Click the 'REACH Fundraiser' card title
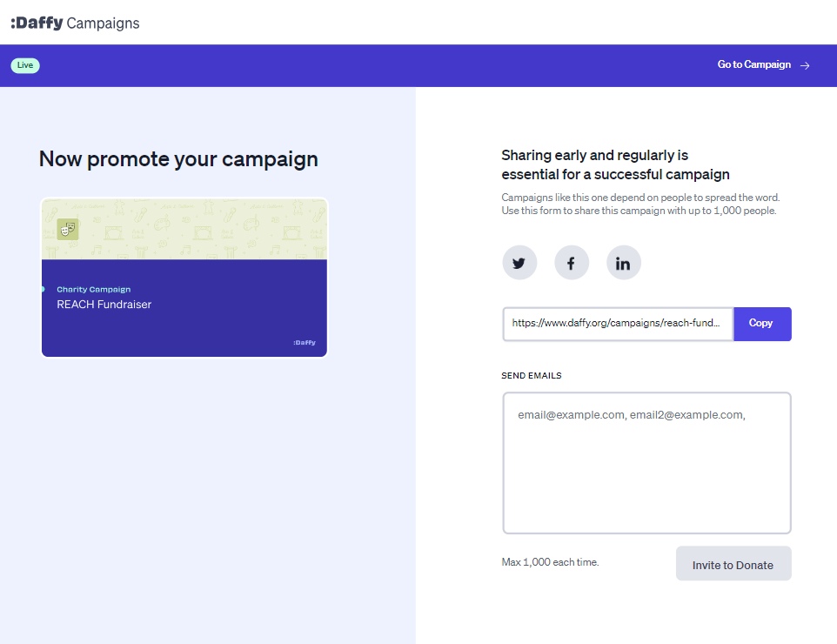The width and height of the screenshot is (837, 644). [104, 305]
